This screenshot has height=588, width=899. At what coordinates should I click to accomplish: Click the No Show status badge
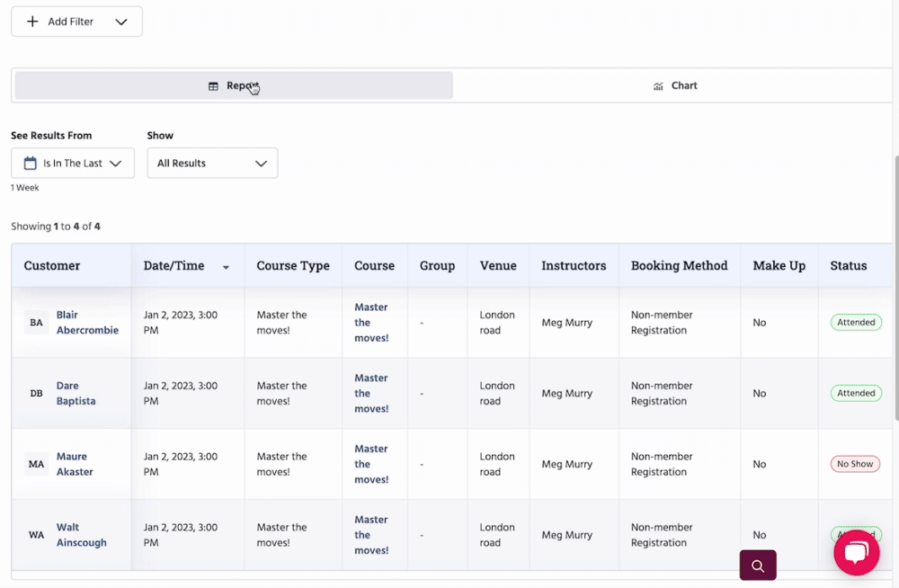(854, 465)
